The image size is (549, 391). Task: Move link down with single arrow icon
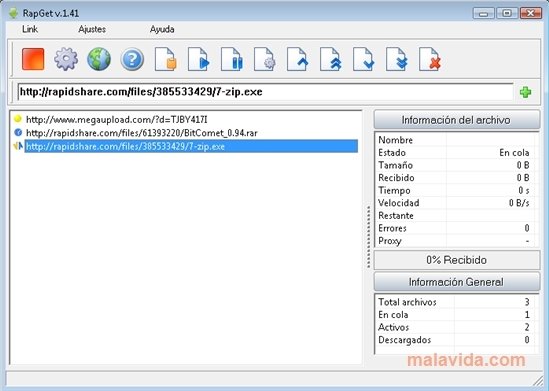point(363,59)
